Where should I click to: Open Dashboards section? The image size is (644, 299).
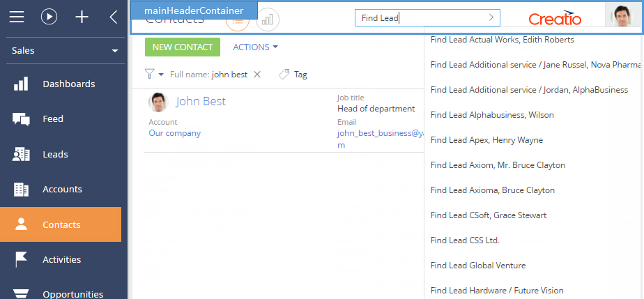[x=68, y=84]
